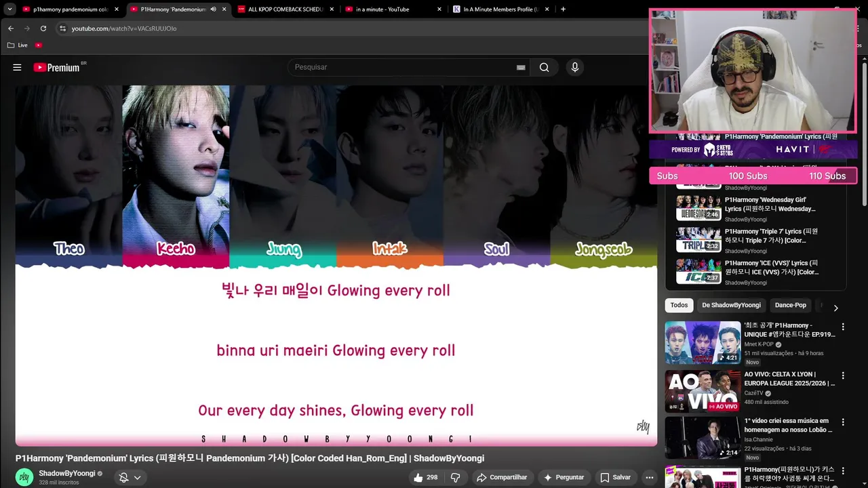The width and height of the screenshot is (868, 488).
Task: Click the search magnifier button
Action: [x=545, y=67]
